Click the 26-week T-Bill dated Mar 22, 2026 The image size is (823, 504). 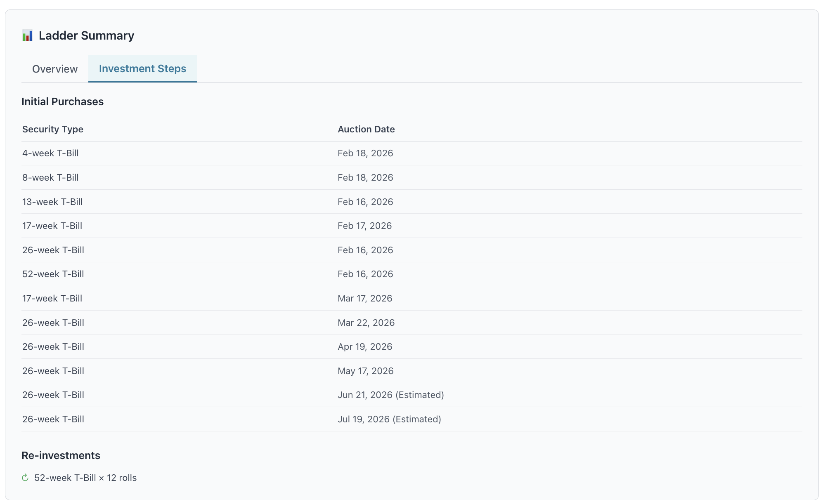pyautogui.click(x=53, y=322)
